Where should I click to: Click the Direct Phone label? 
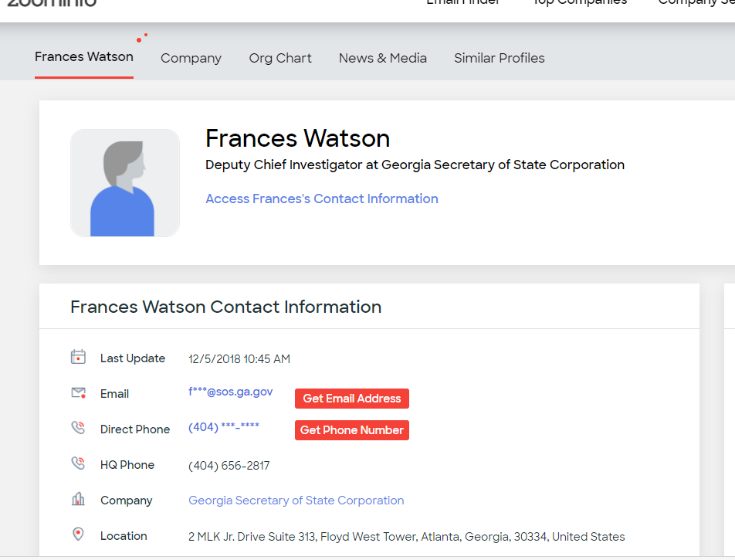(x=135, y=429)
